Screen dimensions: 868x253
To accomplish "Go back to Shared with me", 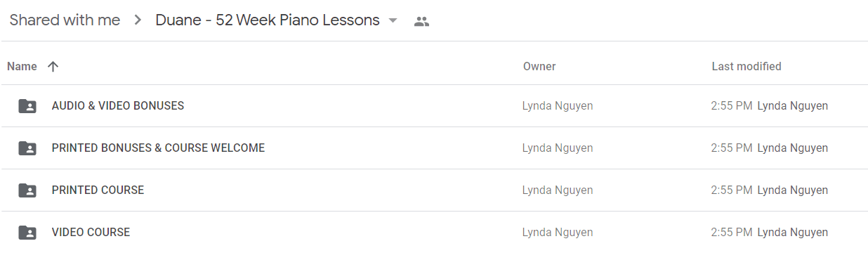I will pos(65,20).
